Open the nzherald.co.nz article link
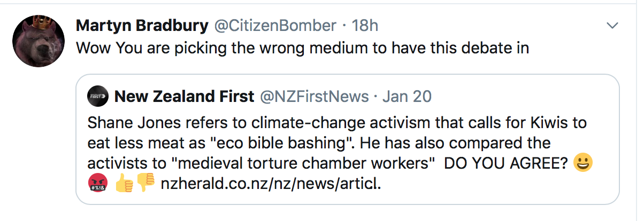Image resolution: width=644 pixels, height=221 pixels. click(271, 184)
